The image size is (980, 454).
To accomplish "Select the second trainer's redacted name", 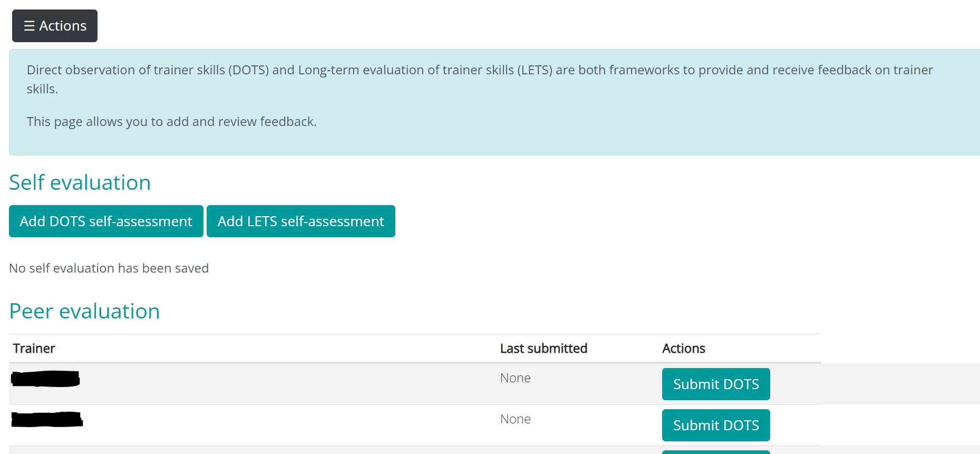I will pos(47,420).
